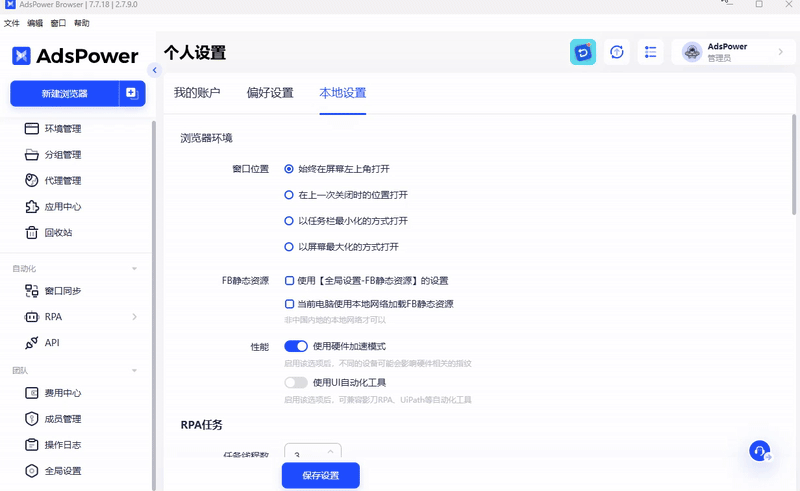Viewport: 800px width, 491px height.
Task: Open customer support headset button
Action: click(760, 451)
